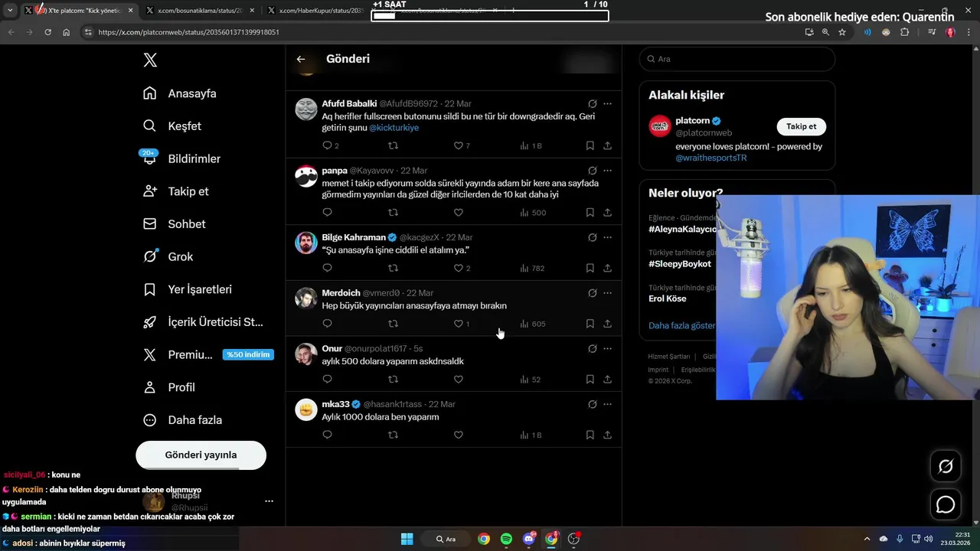980x551 pixels.
Task: Open Yer İşaretleri in sidebar
Action: [x=188, y=289]
